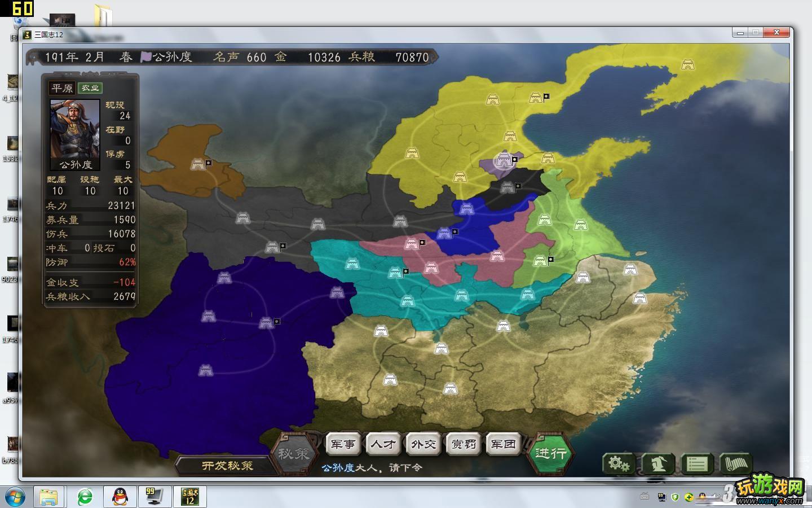Select the flagged city in the gray territory
Viewport: 812px width, 508px height.
pyautogui.click(x=272, y=247)
